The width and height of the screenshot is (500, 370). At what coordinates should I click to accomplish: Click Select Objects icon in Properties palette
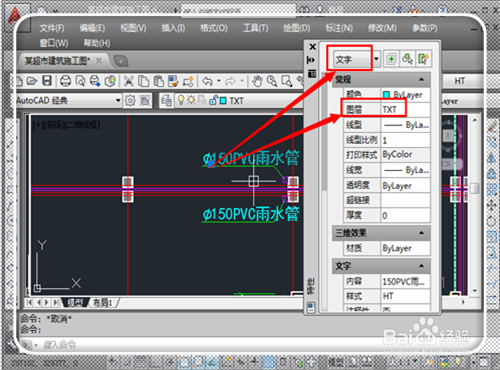click(407, 59)
